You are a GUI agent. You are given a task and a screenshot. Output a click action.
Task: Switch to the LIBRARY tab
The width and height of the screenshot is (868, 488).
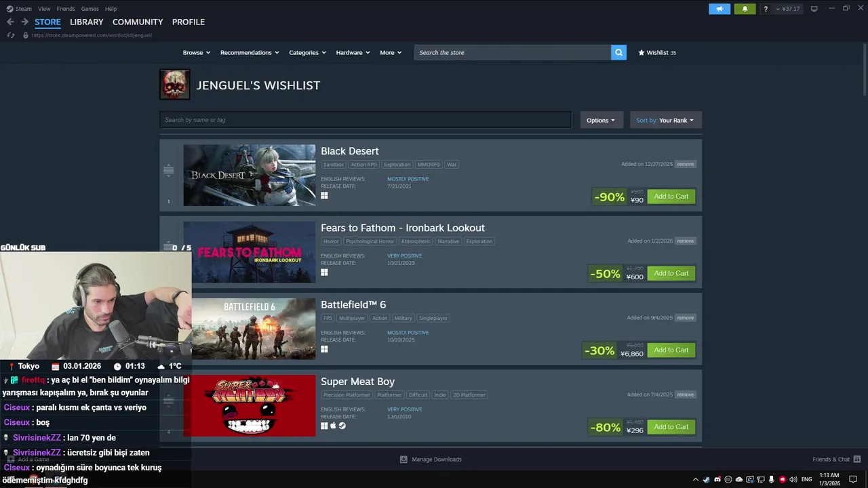tap(87, 22)
